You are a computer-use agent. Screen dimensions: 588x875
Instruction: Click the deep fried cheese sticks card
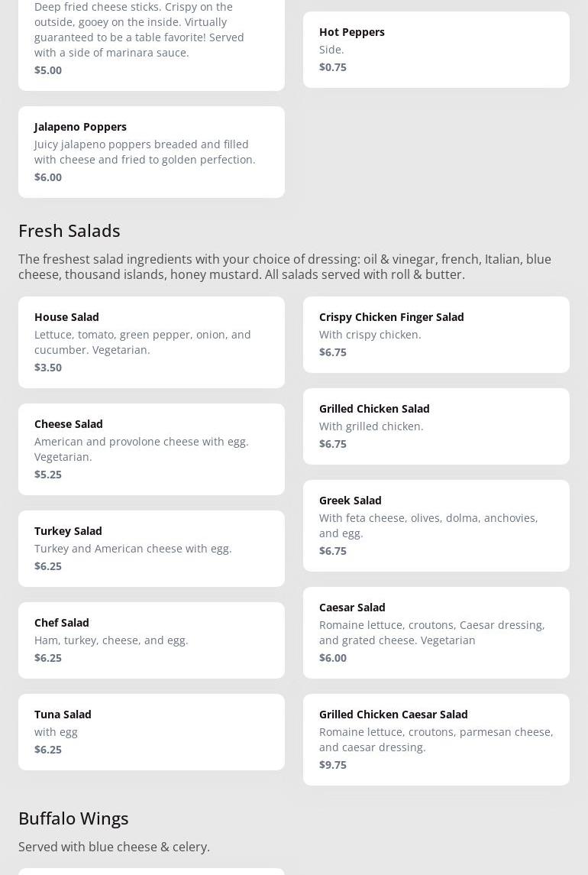151,38
